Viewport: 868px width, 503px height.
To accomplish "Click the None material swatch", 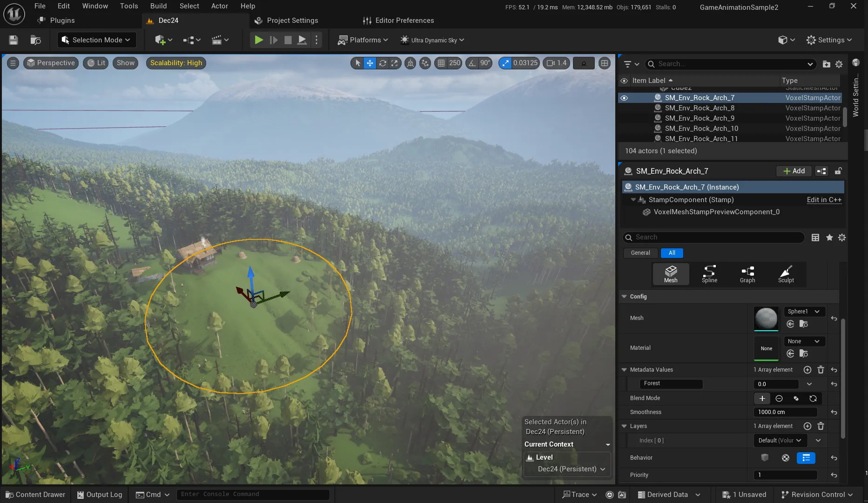I will click(766, 348).
